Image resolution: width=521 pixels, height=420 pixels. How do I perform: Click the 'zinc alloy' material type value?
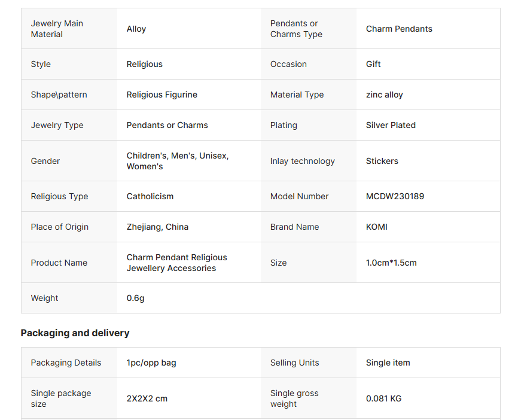pyautogui.click(x=385, y=95)
